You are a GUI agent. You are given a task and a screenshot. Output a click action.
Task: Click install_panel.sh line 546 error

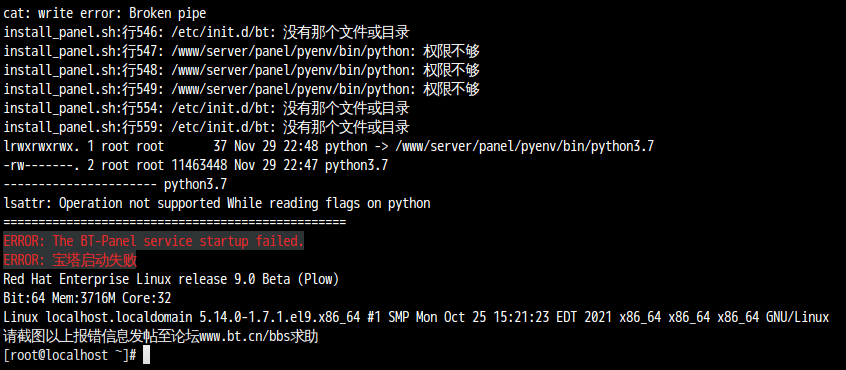click(x=206, y=32)
